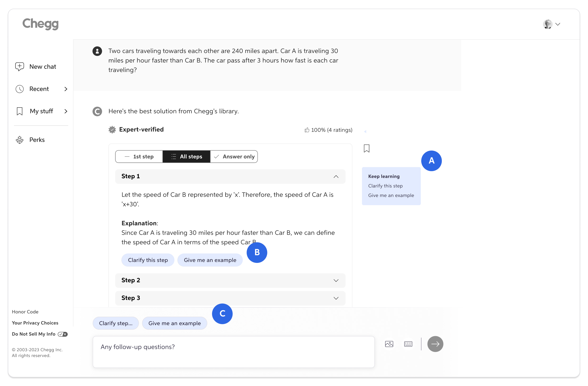Send the message with the arrow button
The width and height of the screenshot is (588, 386).
click(x=435, y=344)
